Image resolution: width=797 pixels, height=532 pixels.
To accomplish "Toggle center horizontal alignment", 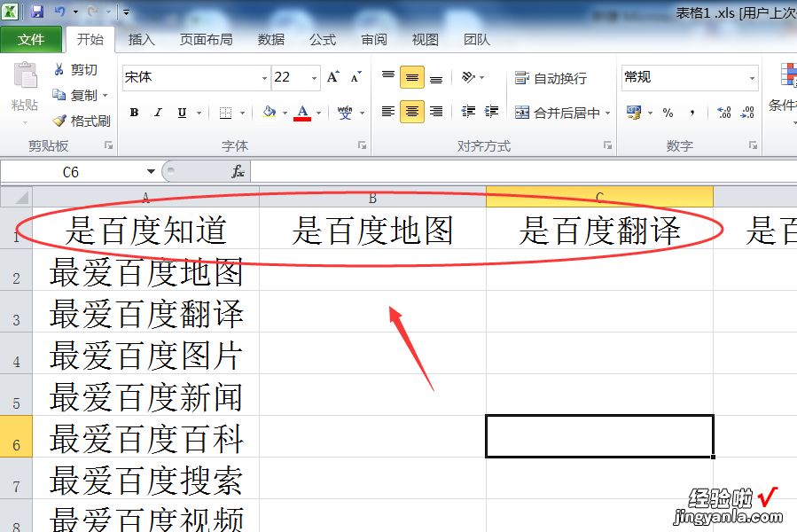I will click(412, 112).
